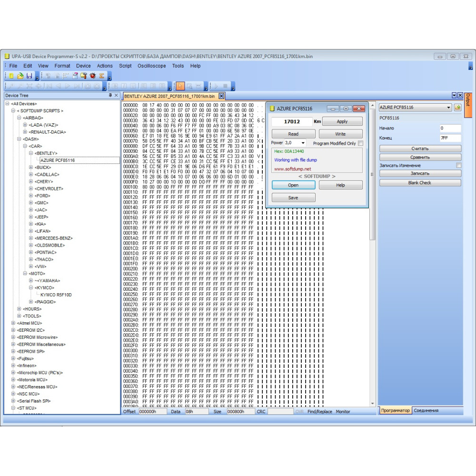476x476 pixels.
Task: Click the Сравнить button
Action: click(x=420, y=157)
